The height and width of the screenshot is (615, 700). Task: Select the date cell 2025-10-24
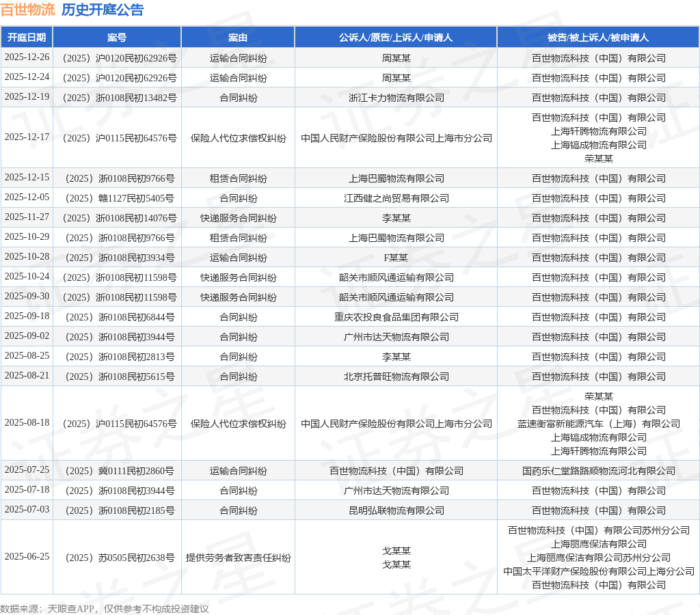click(27, 277)
